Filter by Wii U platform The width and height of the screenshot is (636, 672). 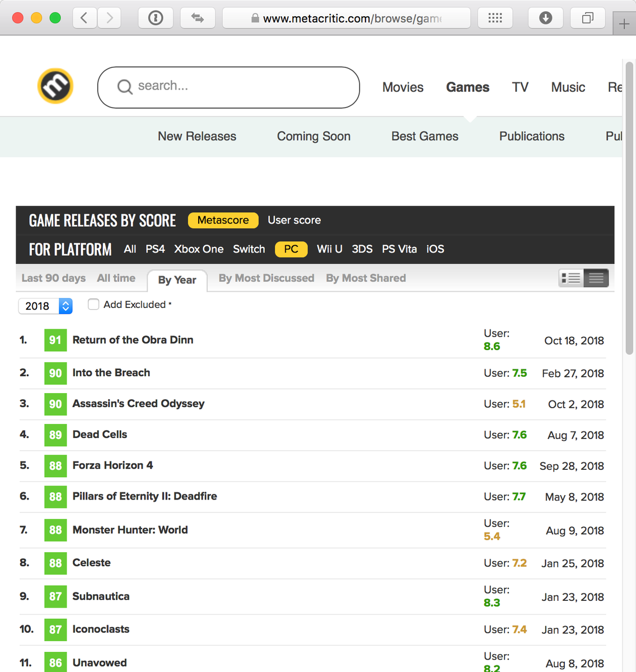[x=330, y=249]
